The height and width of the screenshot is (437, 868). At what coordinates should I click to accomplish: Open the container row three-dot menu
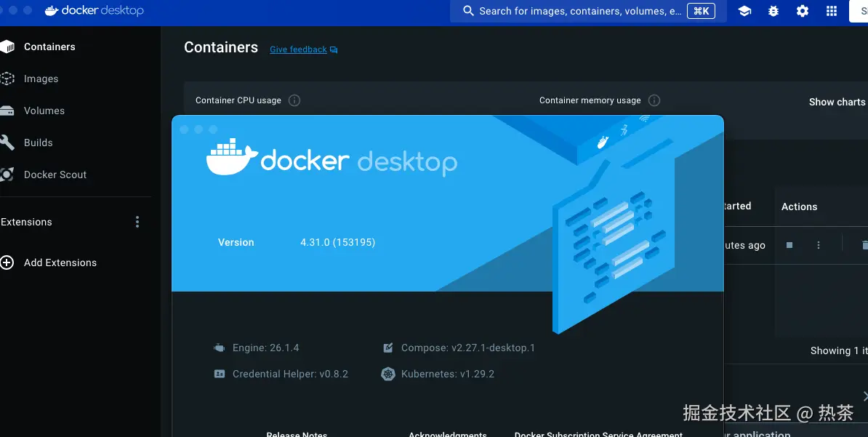click(x=818, y=245)
